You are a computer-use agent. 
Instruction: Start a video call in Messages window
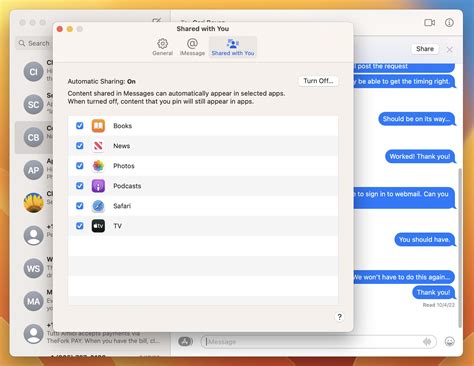[429, 23]
